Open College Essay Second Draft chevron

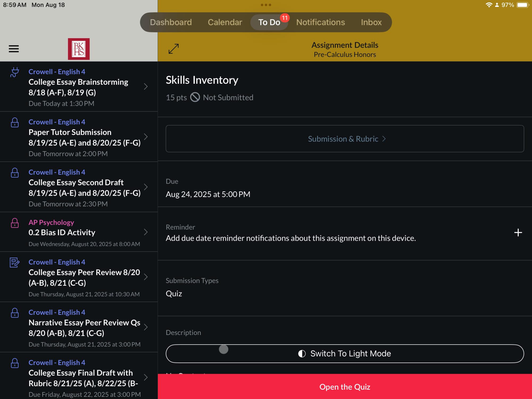pos(146,187)
